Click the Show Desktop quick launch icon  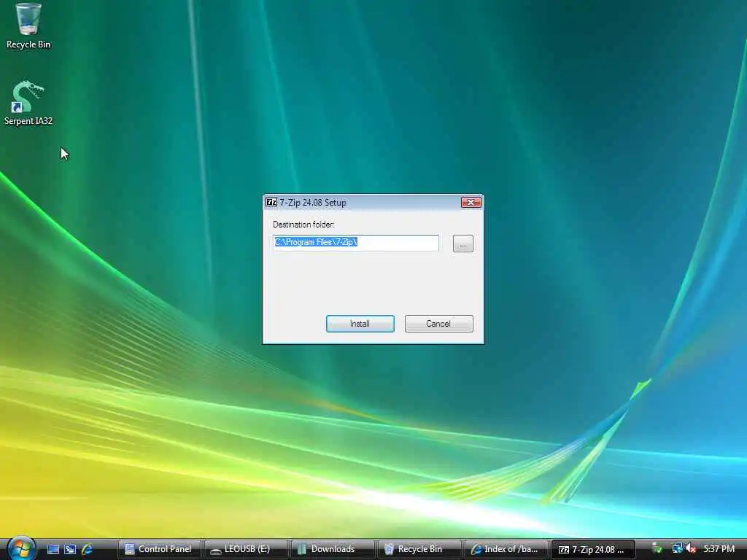pos(53,550)
